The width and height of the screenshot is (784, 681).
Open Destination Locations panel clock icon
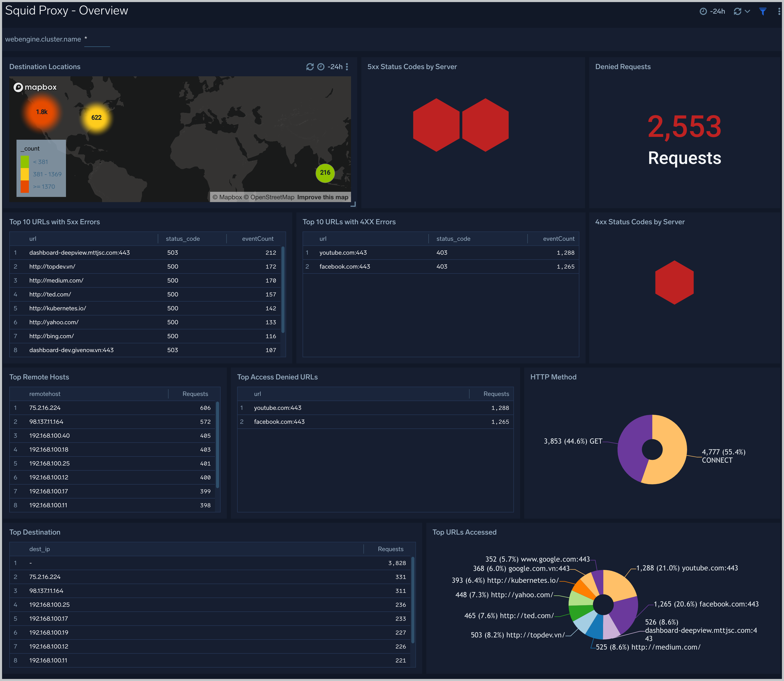pyautogui.click(x=321, y=67)
